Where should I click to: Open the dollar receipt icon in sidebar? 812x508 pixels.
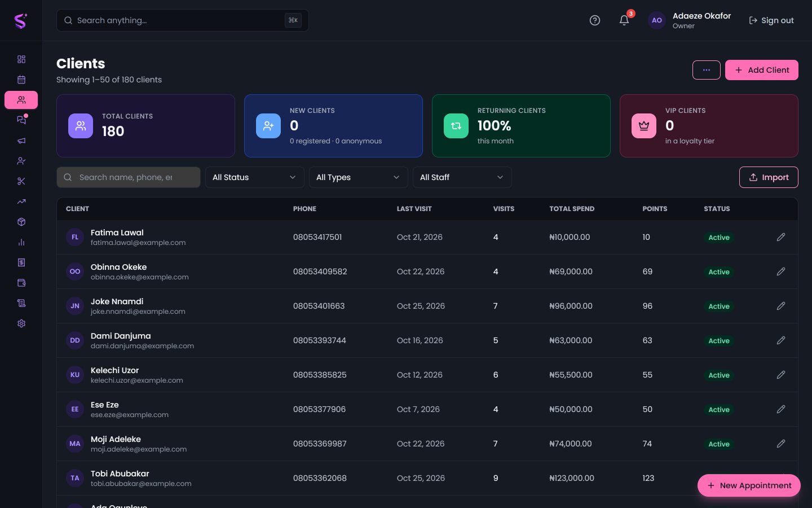pos(21,262)
